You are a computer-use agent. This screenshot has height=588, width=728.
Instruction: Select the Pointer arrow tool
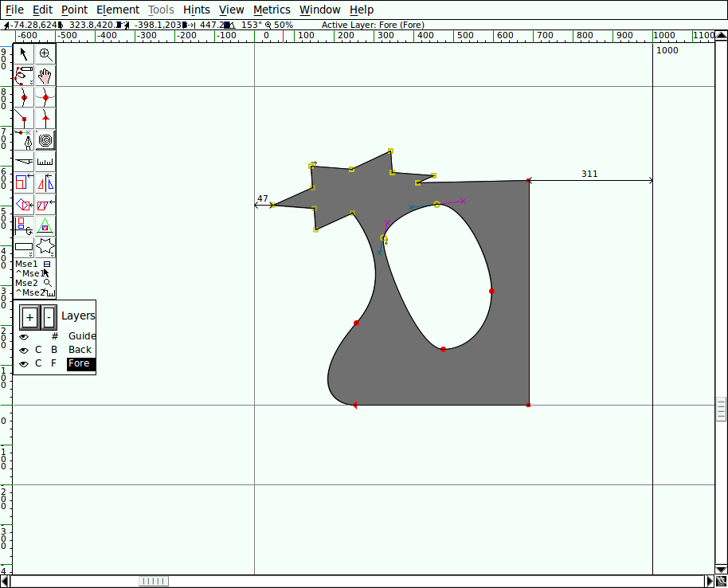click(24, 54)
